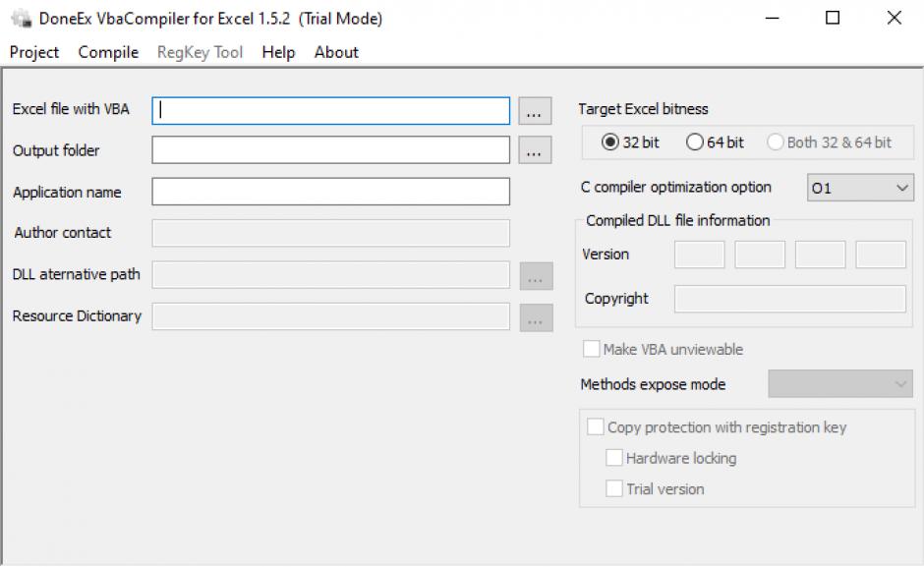The height and width of the screenshot is (567, 924).
Task: Click the first Version number box
Action: tap(699, 255)
